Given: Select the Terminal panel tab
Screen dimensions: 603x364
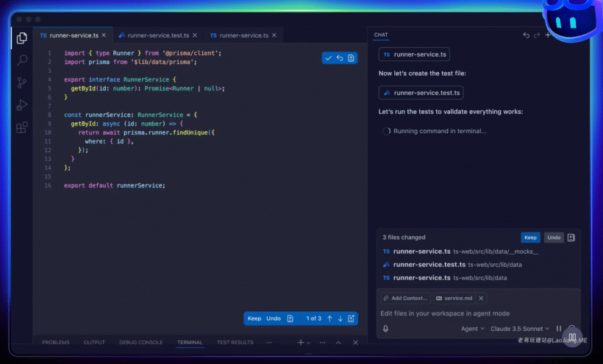Looking at the screenshot, I should click(x=190, y=343).
